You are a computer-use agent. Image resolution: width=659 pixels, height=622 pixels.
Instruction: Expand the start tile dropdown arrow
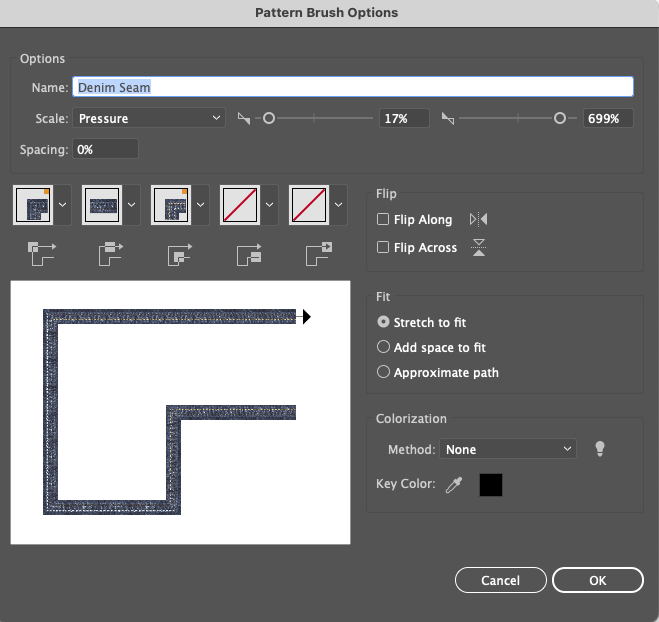(269, 205)
